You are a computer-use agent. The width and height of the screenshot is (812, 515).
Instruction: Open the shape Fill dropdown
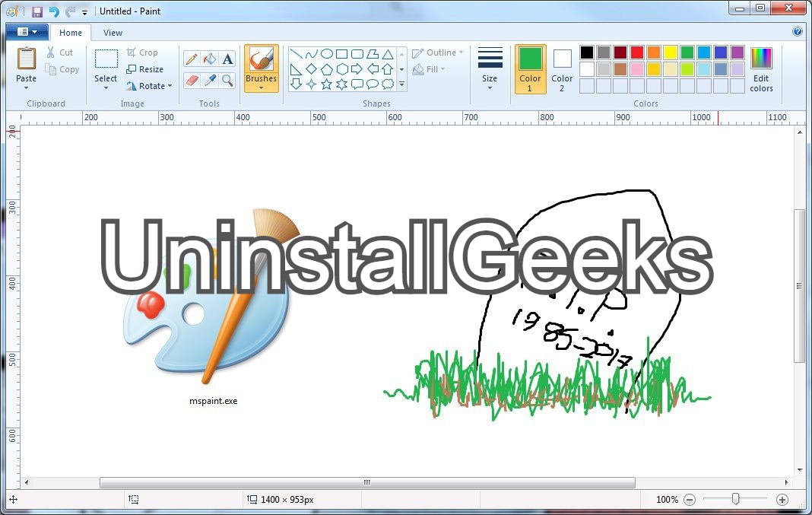click(x=429, y=69)
